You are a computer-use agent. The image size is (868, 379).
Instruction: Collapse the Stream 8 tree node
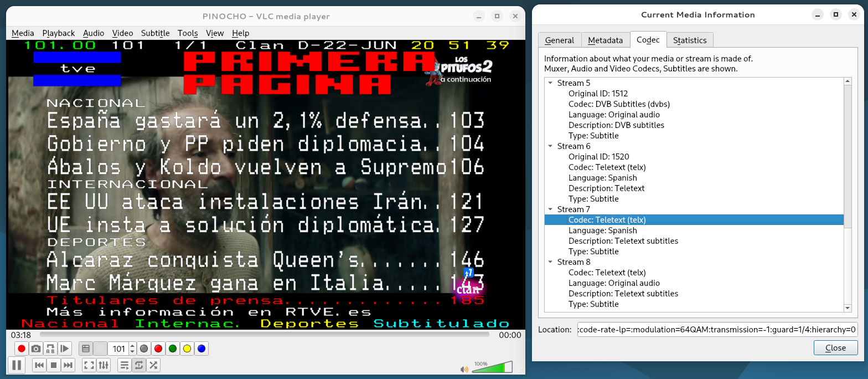550,262
